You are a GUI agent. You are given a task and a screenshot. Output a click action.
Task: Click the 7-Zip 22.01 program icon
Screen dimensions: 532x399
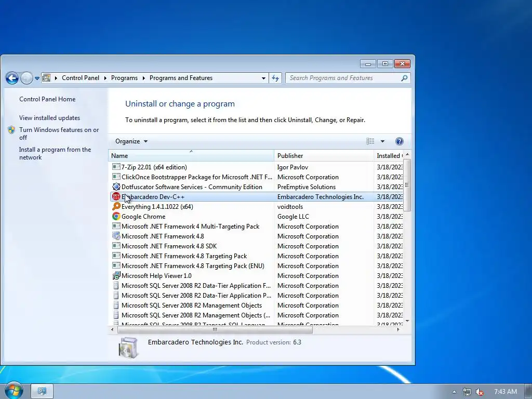[x=116, y=167]
